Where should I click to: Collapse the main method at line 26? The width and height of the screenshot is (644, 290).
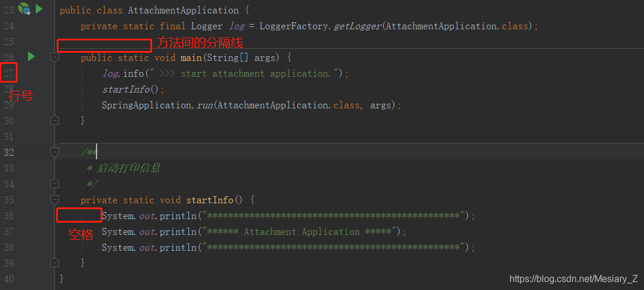tap(54, 57)
